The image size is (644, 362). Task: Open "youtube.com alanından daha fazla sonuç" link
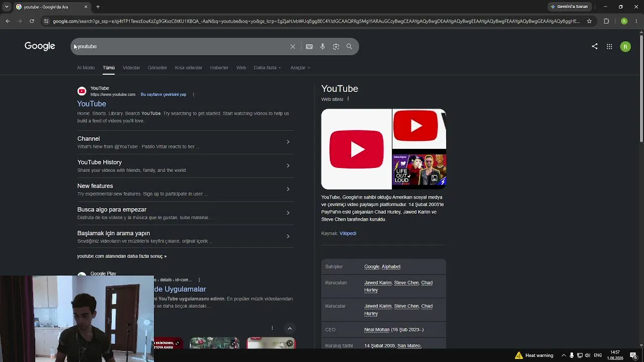point(122,256)
